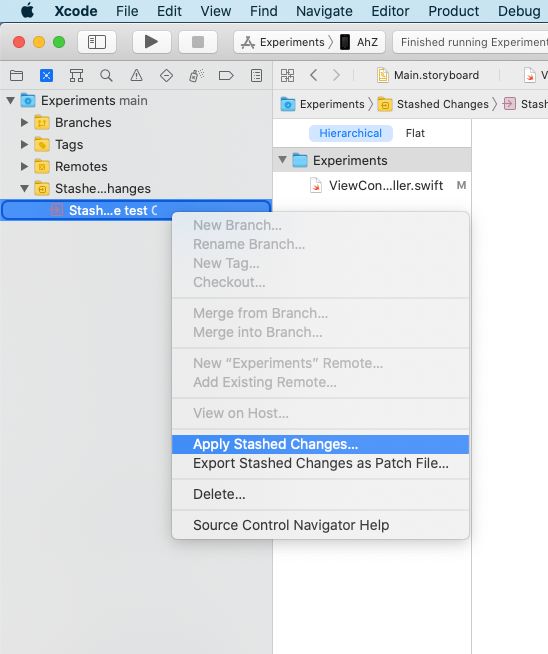Open the Find menu
The height and width of the screenshot is (654, 548).
(264, 11)
